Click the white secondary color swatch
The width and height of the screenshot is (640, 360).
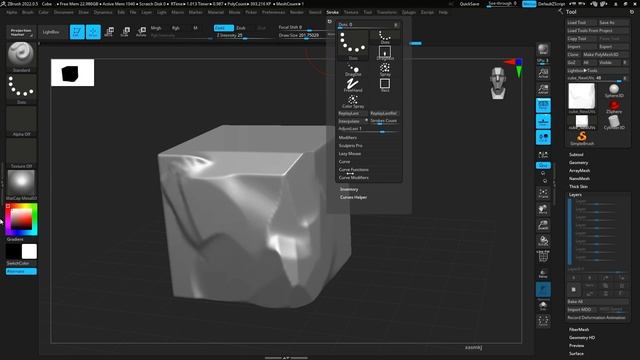coord(29,251)
